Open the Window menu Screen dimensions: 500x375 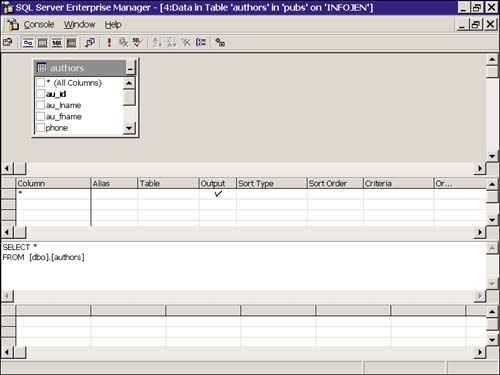point(79,25)
